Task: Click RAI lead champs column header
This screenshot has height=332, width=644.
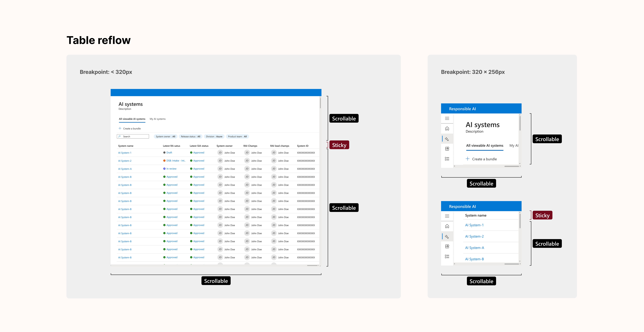Action: tap(280, 146)
